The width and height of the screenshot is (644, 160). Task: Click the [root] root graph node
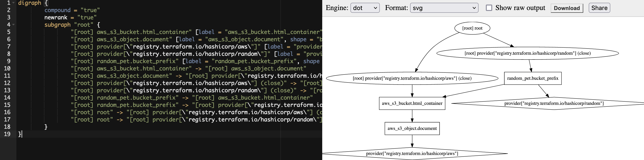click(472, 28)
